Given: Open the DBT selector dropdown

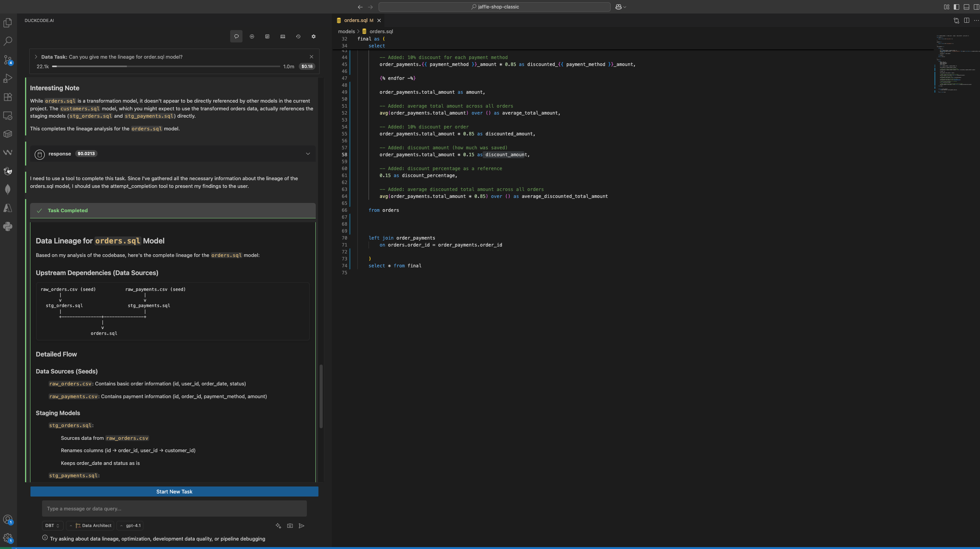Looking at the screenshot, I should point(52,525).
